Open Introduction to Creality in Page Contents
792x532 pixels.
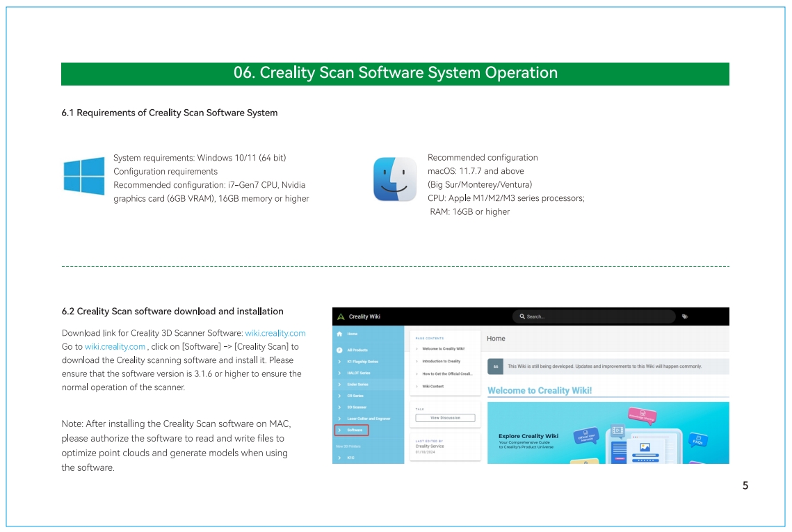point(441,361)
